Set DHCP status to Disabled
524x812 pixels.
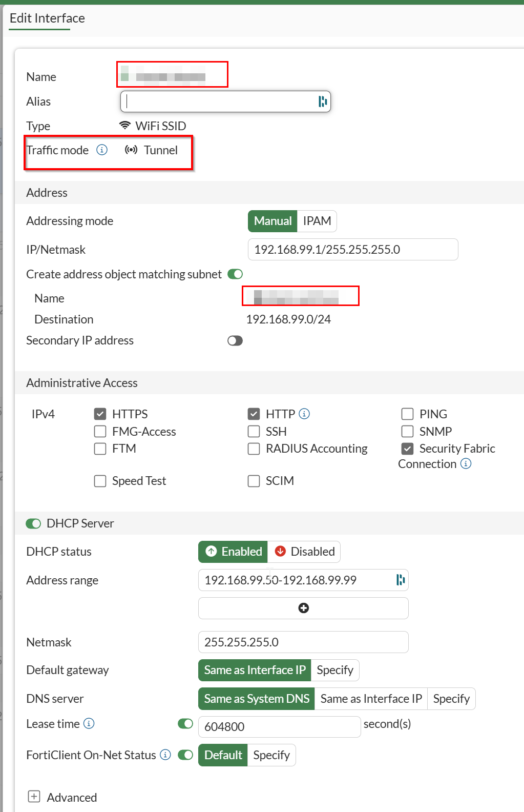point(304,552)
